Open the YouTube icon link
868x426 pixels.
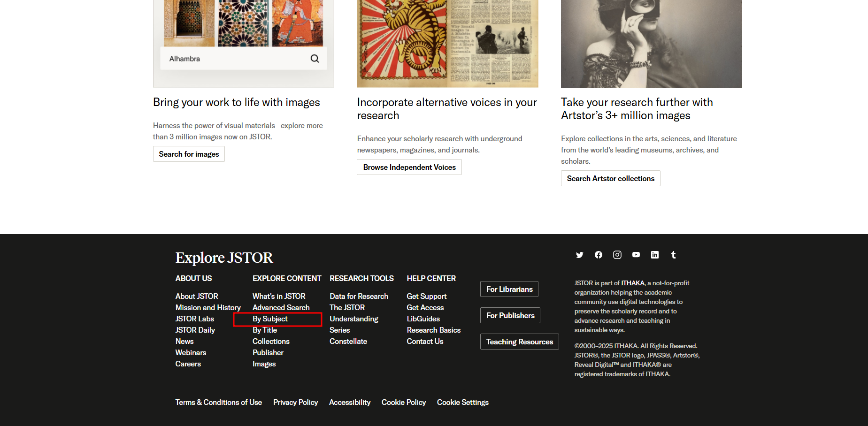coord(636,255)
